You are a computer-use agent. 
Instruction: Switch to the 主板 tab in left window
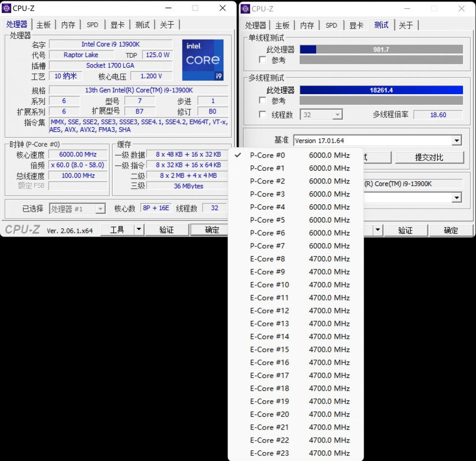click(x=43, y=25)
